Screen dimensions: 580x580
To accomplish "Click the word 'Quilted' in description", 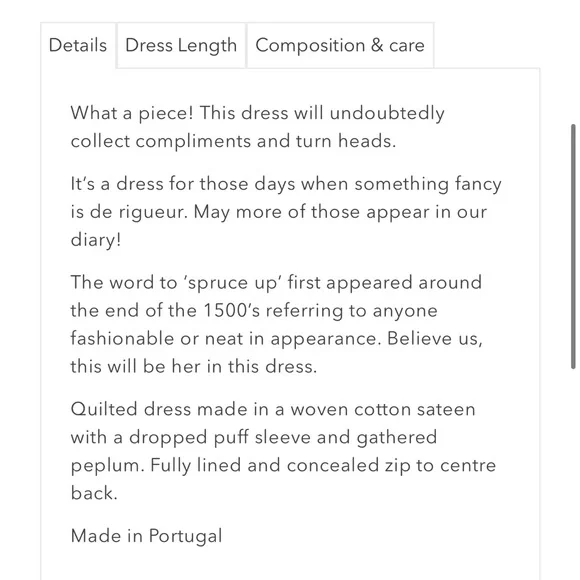I will 104,409.
